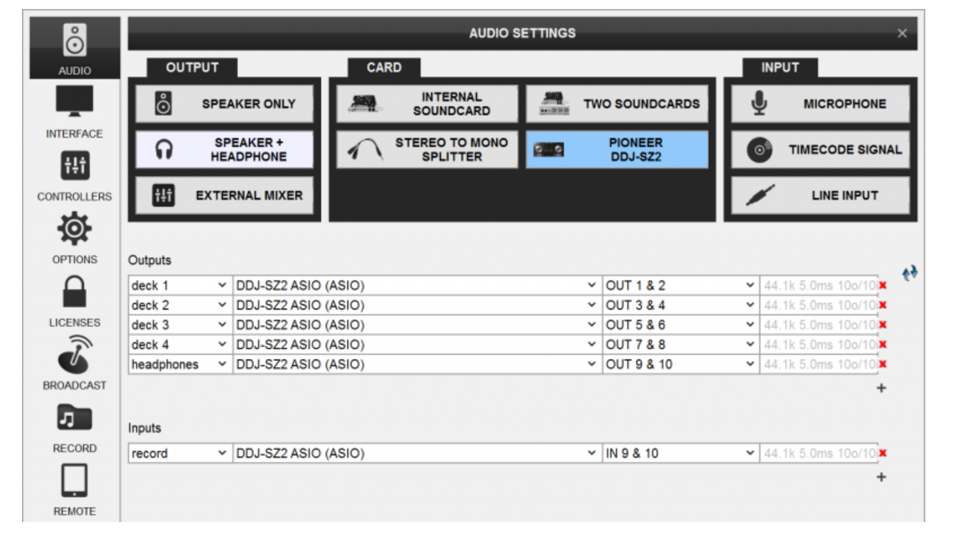This screenshot has height=539, width=980.
Task: Open the Controllers settings section
Action: (75, 175)
